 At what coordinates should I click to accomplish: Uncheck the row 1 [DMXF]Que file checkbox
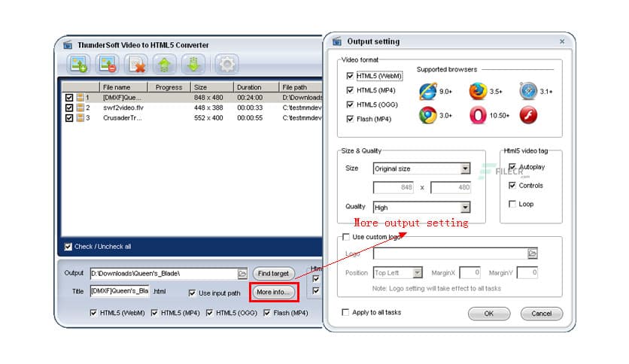click(x=69, y=98)
